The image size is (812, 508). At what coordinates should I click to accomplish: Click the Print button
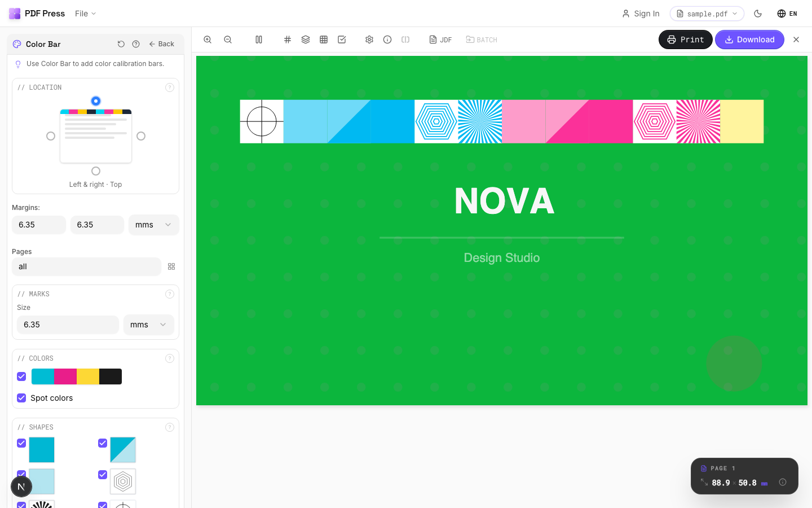(686, 40)
